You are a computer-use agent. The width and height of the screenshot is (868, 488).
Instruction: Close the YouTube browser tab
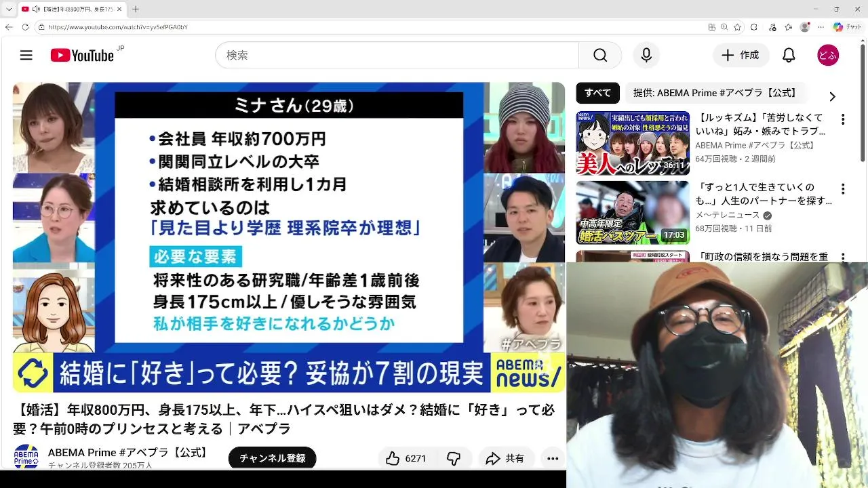[119, 9]
